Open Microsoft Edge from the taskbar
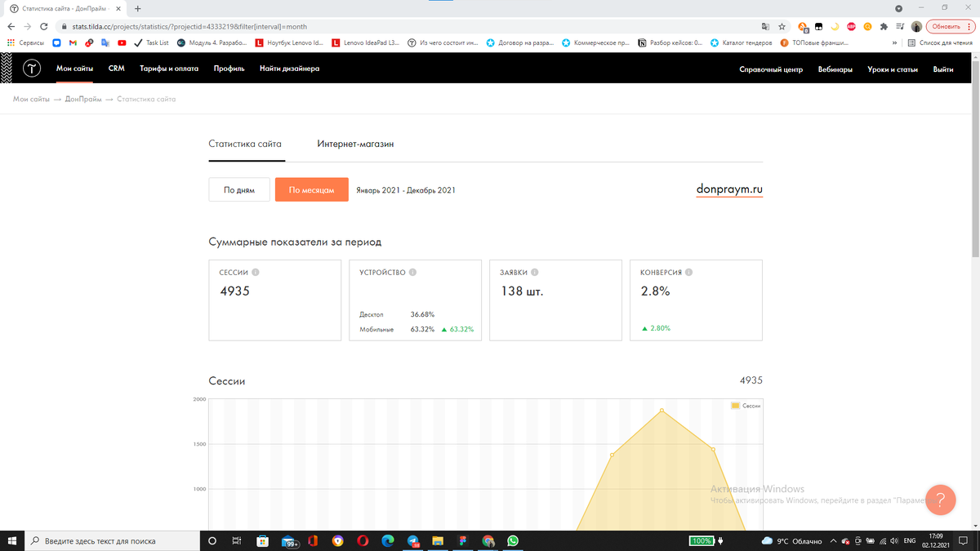The height and width of the screenshot is (551, 980). point(388,540)
